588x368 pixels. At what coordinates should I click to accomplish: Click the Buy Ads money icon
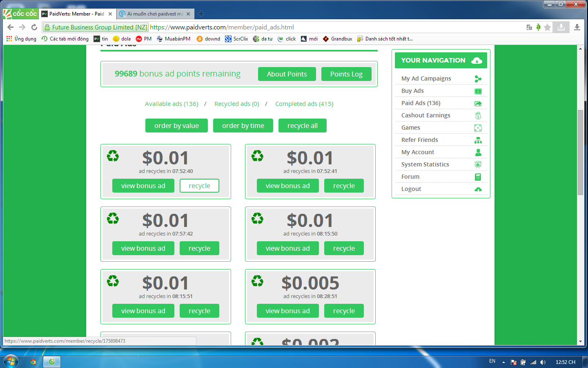478,91
